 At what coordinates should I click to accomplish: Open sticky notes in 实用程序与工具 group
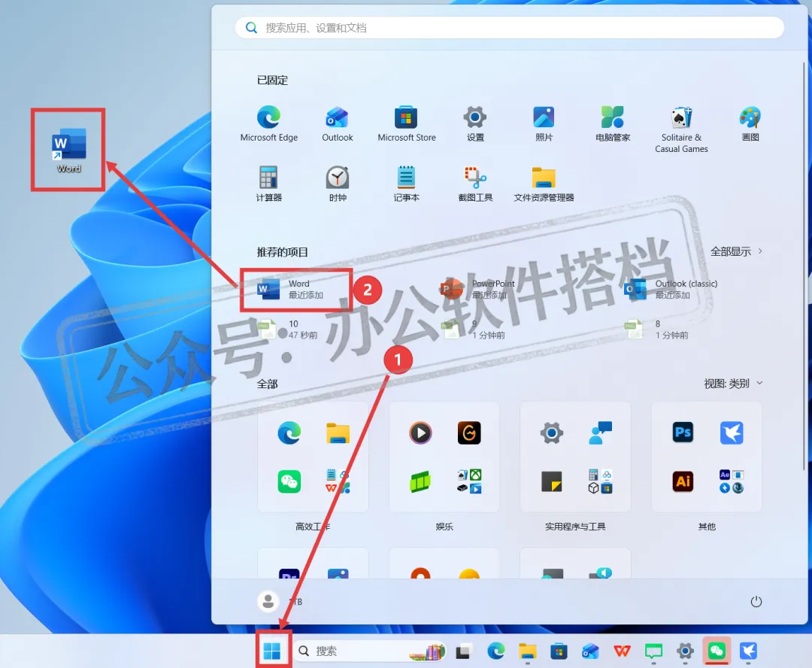click(x=552, y=481)
